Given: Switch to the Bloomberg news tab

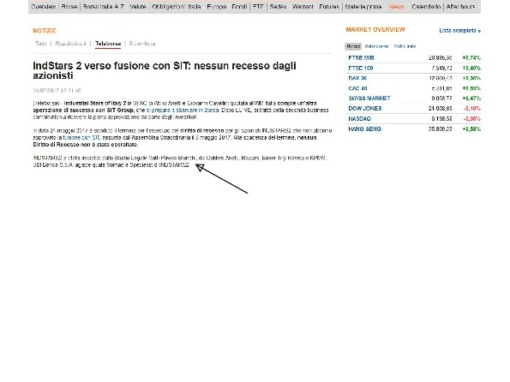Looking at the screenshot, I should coord(142,44).
